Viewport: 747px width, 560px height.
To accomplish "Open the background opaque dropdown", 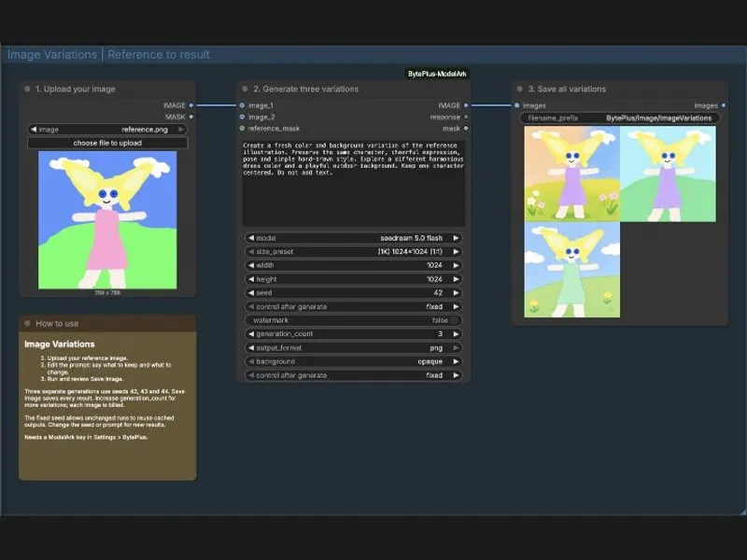I will [430, 361].
